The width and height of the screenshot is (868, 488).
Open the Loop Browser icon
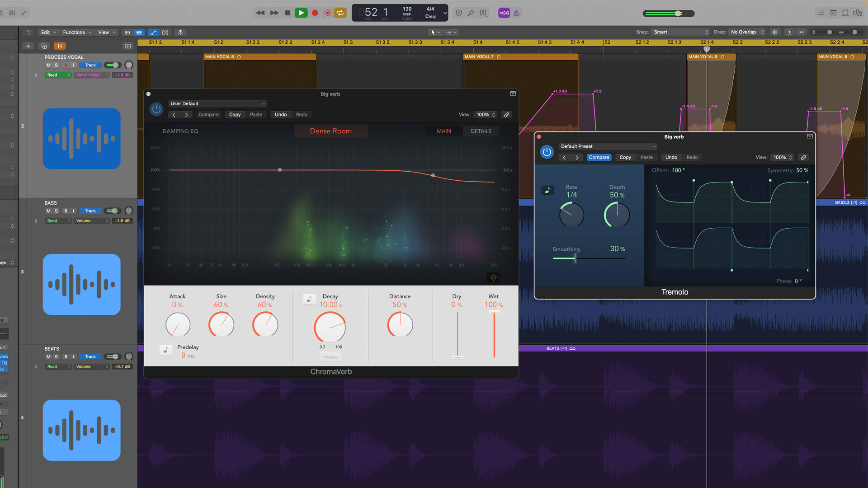coord(845,13)
